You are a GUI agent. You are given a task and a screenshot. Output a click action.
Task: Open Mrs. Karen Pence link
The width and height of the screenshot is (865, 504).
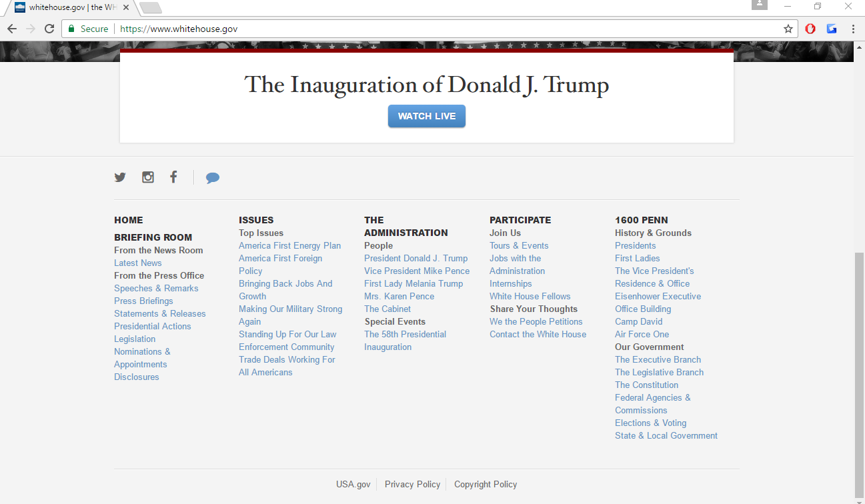tap(399, 296)
